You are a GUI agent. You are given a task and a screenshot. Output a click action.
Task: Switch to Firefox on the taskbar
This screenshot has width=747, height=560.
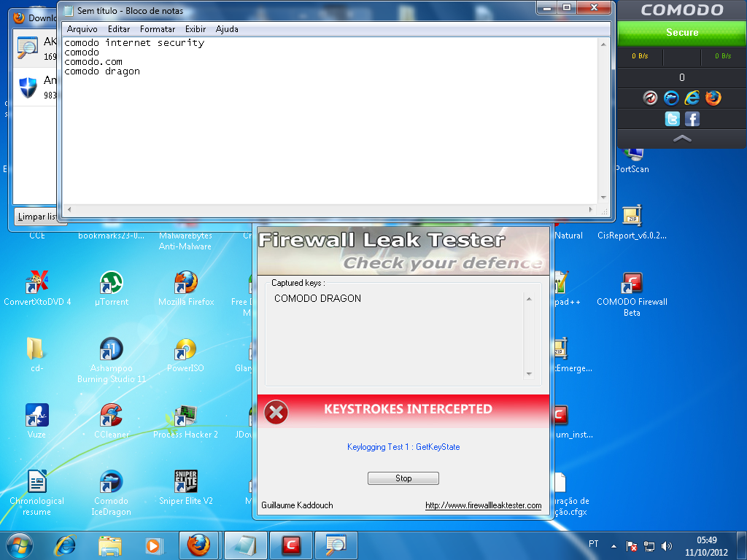click(x=198, y=545)
